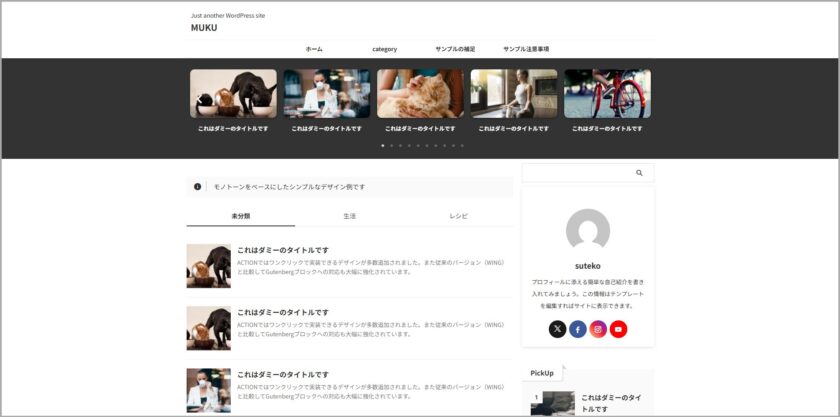This screenshot has height=417, width=840.
Task: Open the dog eating carousel thumbnail
Action: (x=234, y=93)
